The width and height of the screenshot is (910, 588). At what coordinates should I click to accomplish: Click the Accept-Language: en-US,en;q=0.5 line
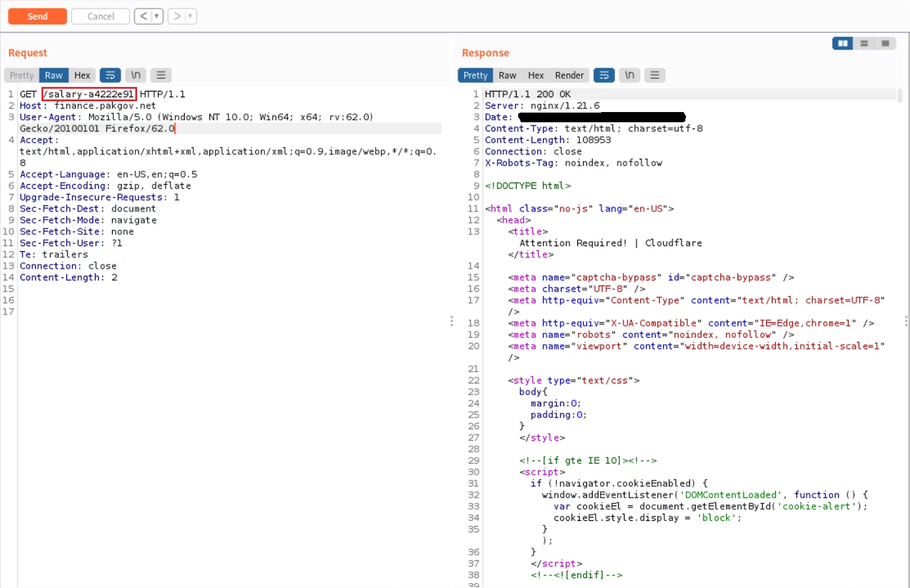(109, 175)
